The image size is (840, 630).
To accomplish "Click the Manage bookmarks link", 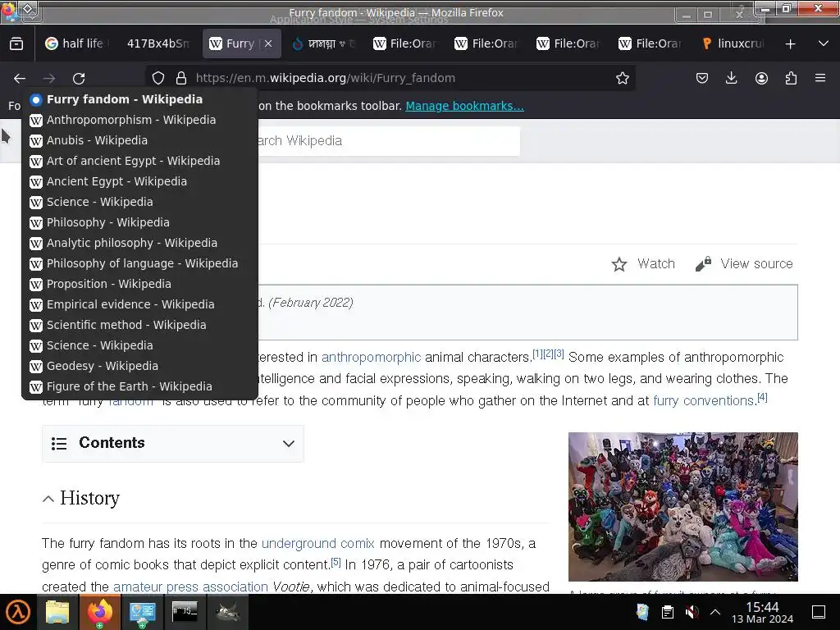I will coord(464,106).
